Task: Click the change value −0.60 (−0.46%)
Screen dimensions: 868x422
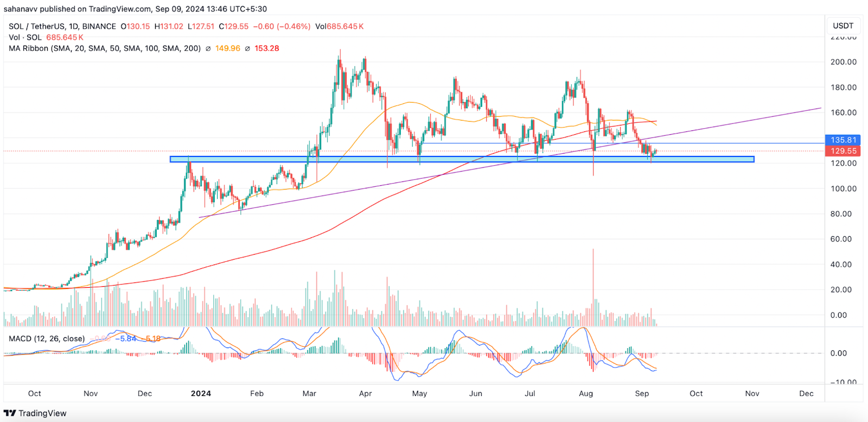Action: pyautogui.click(x=282, y=26)
